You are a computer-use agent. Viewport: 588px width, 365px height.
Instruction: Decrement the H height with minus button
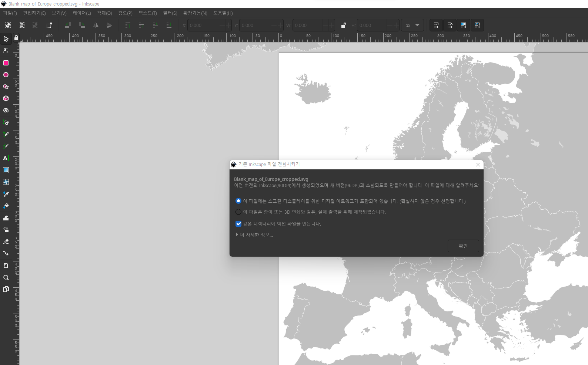(x=390, y=25)
